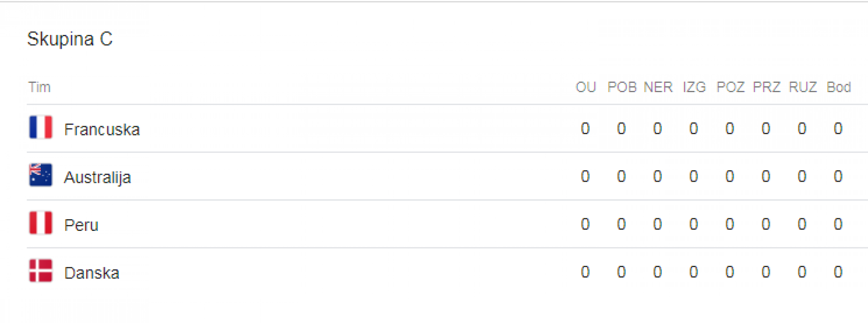The height and width of the screenshot is (323, 868).
Task: Click the France flag icon
Action: point(41,127)
